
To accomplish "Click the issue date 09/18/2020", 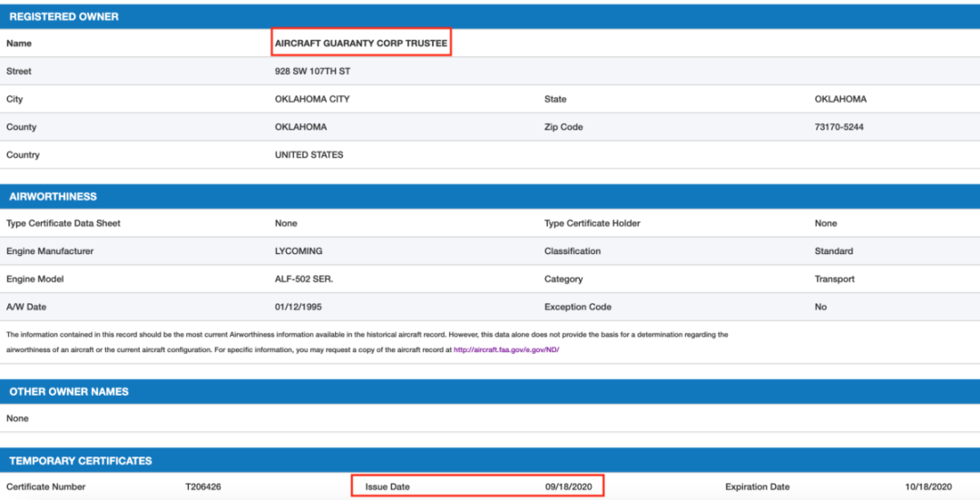I will pos(568,487).
